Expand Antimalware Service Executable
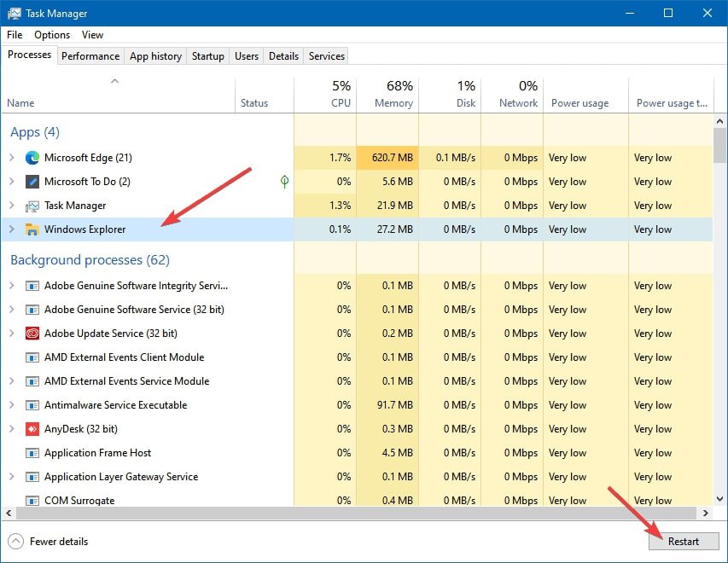 (12, 405)
